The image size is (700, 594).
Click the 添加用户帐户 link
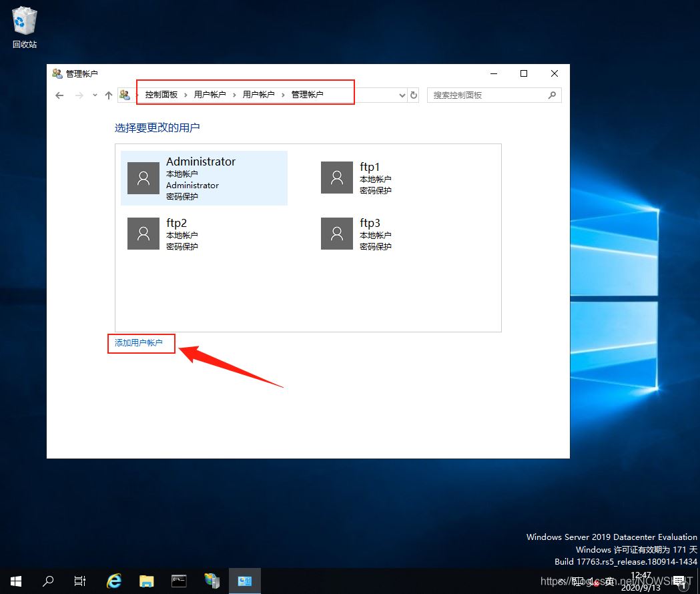[x=138, y=343]
